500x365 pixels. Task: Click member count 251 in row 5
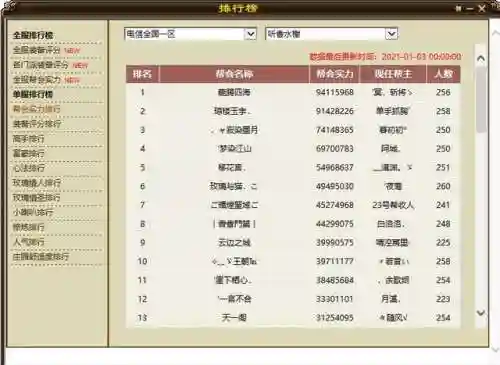443,167
